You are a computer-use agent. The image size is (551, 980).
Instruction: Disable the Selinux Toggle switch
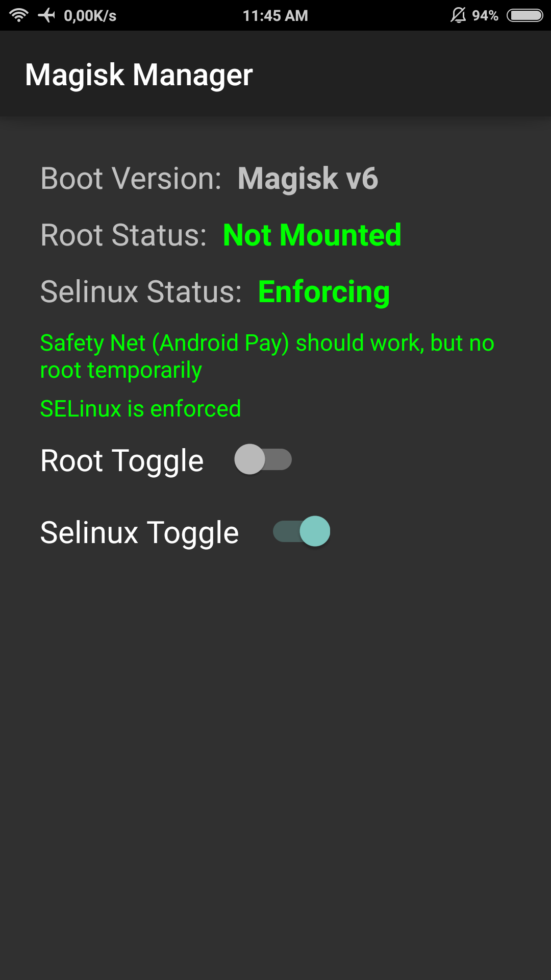[302, 531]
